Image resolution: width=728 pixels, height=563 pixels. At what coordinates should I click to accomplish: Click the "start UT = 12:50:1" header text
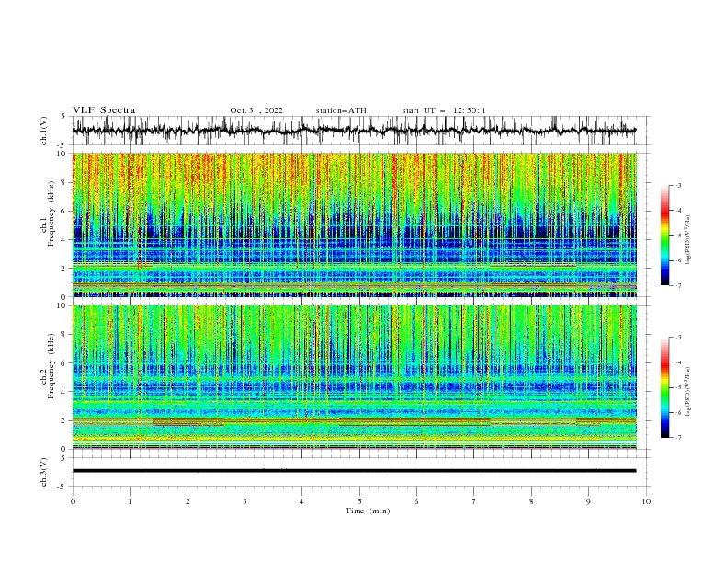coord(444,110)
